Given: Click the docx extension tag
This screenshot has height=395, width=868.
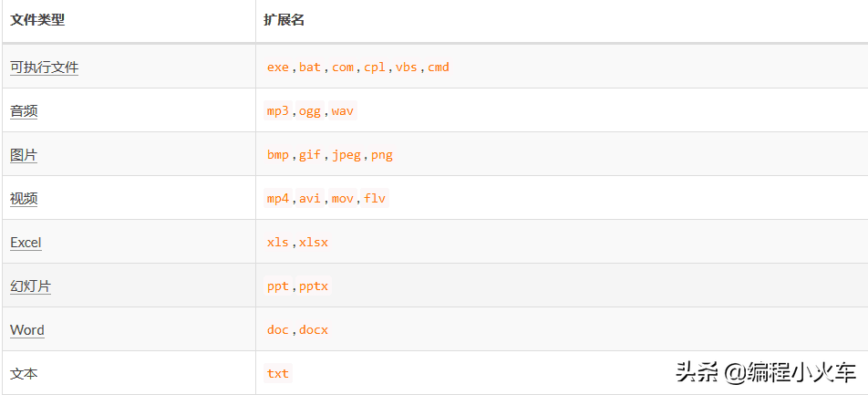Looking at the screenshot, I should point(314,330).
